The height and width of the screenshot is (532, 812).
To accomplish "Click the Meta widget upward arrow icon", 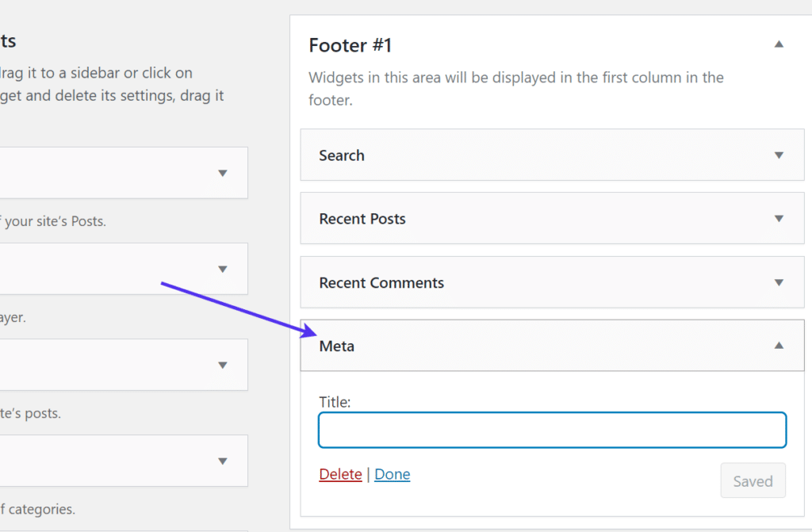I will click(778, 346).
